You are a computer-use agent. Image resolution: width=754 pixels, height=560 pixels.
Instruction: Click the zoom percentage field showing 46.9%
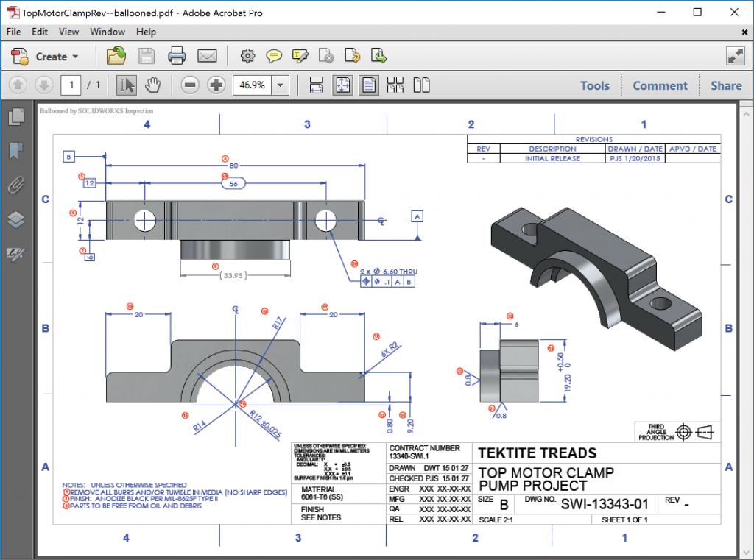(252, 85)
